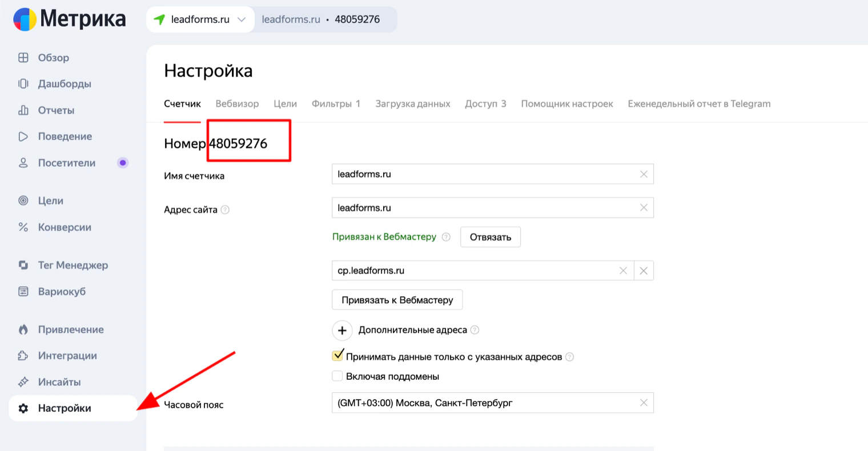Viewport: 868px width, 451px height.
Task: Click the green arrow icon beside leadforms.ru
Action: pyautogui.click(x=159, y=19)
